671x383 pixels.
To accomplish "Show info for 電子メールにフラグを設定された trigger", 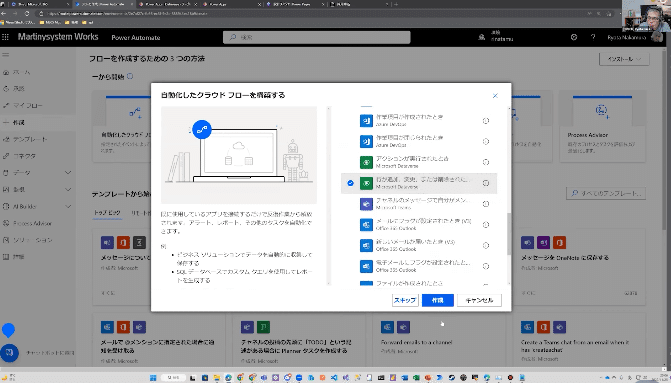I will pos(486,266).
